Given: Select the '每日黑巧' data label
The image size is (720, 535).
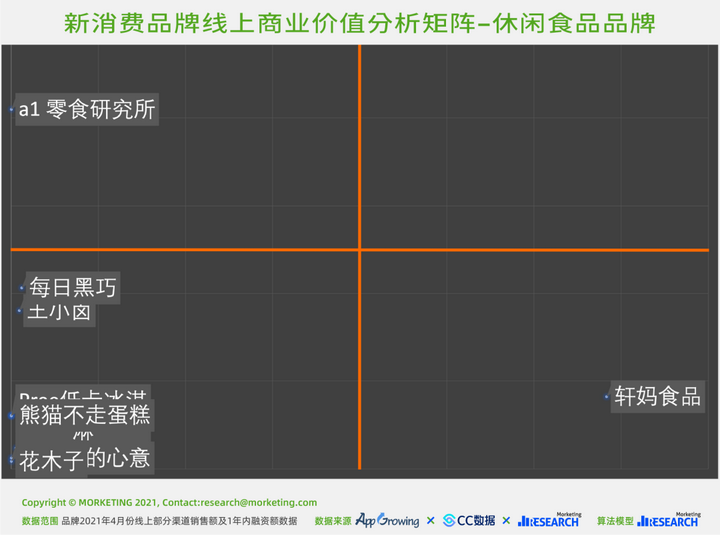Looking at the screenshot, I should (x=73, y=288).
